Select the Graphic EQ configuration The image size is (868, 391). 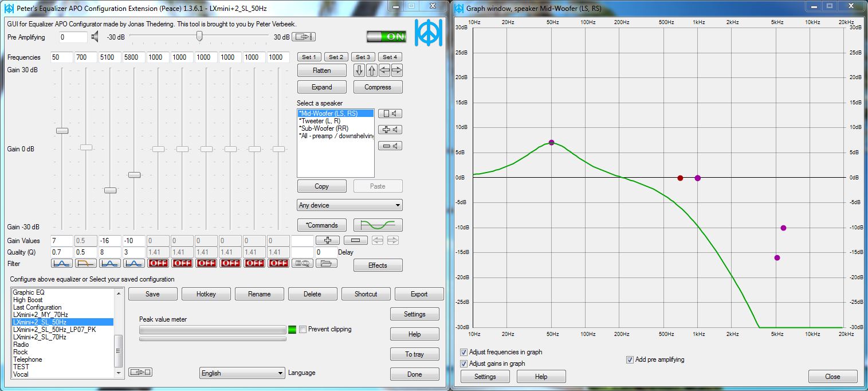tap(63, 292)
